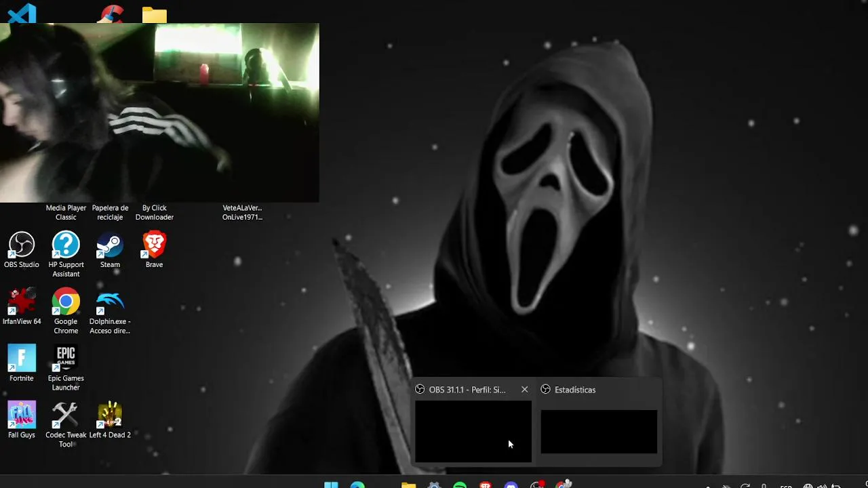Viewport: 868px width, 488px height.
Task: Launch Google Chrome from the desktop
Action: pyautogui.click(x=66, y=311)
